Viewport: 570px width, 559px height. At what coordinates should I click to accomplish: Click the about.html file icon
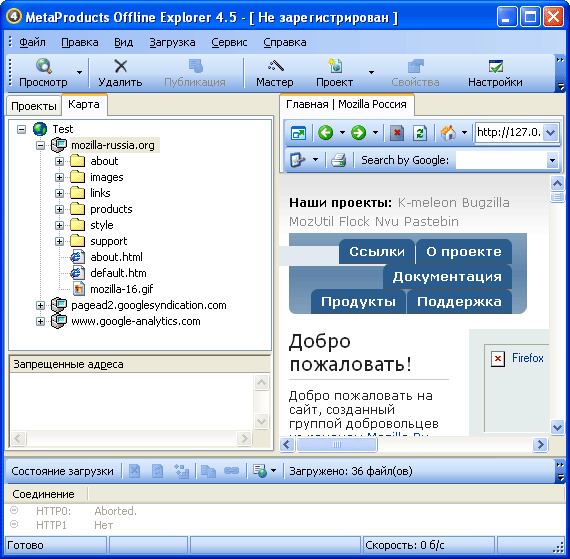77,257
